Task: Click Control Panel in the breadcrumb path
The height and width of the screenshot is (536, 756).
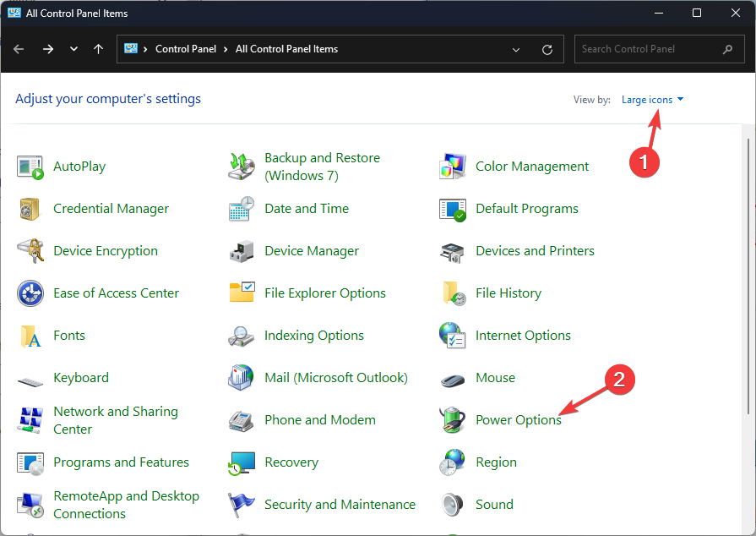Action: [186, 49]
